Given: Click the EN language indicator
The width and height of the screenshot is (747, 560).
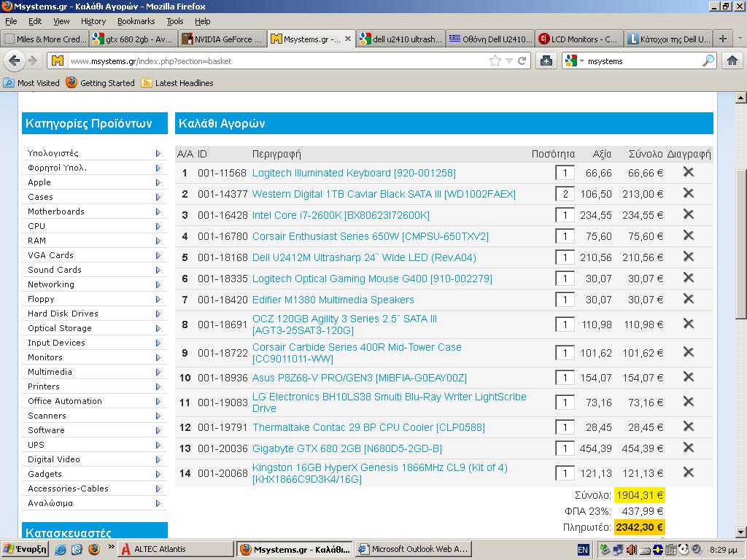Looking at the screenshot, I should (x=583, y=550).
